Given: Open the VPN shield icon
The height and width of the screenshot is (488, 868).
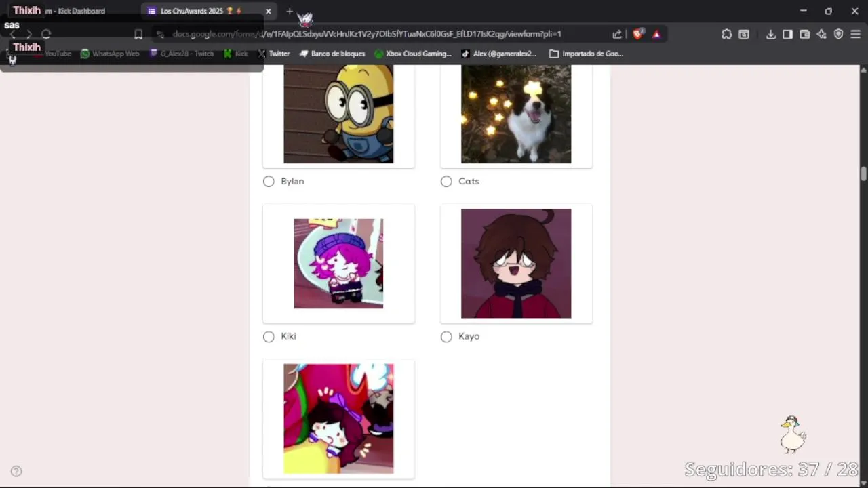Looking at the screenshot, I should 839,34.
